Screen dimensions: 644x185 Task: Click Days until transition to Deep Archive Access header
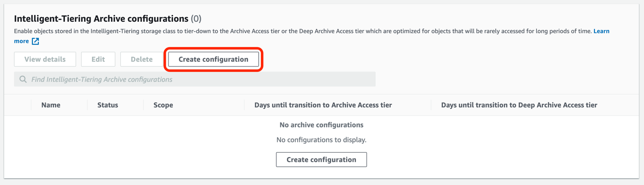pos(519,105)
